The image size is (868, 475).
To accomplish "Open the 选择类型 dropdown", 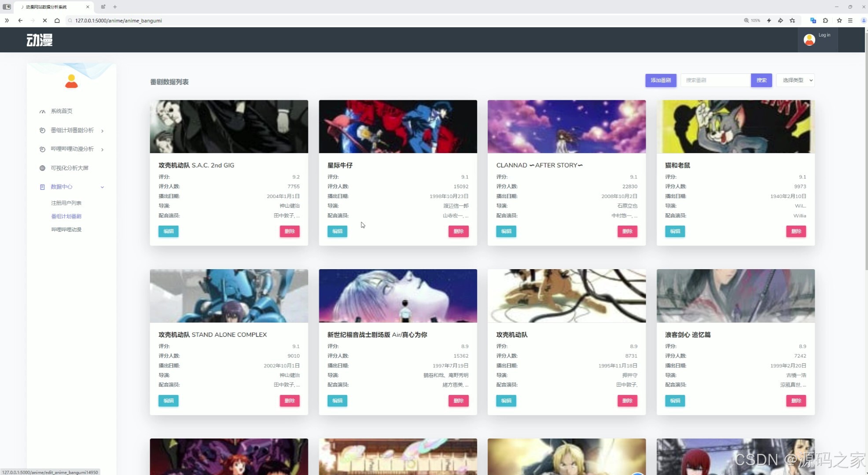I will pos(795,80).
